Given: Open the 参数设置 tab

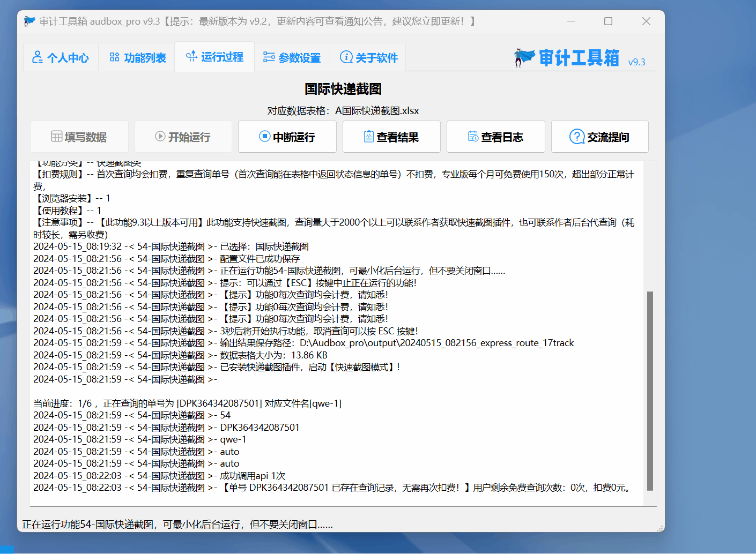Looking at the screenshot, I should coord(292,57).
